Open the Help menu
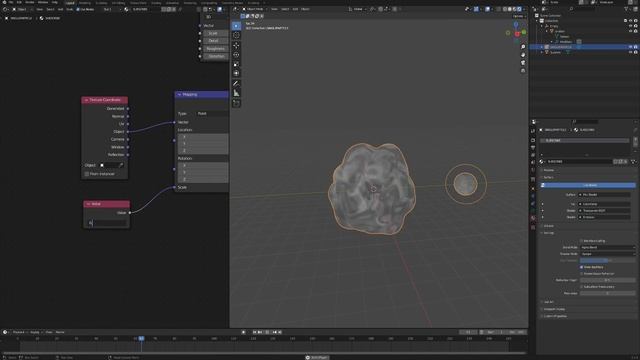 click(55, 2)
